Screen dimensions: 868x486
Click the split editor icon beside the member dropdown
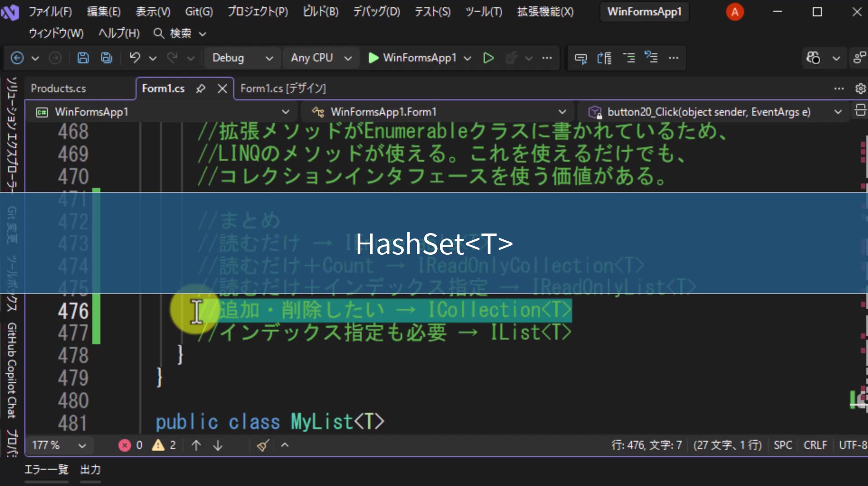pyautogui.click(x=860, y=111)
